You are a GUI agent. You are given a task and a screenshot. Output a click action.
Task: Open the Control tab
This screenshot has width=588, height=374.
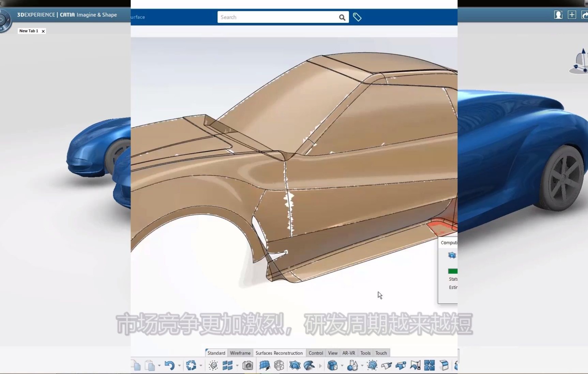[316, 353]
